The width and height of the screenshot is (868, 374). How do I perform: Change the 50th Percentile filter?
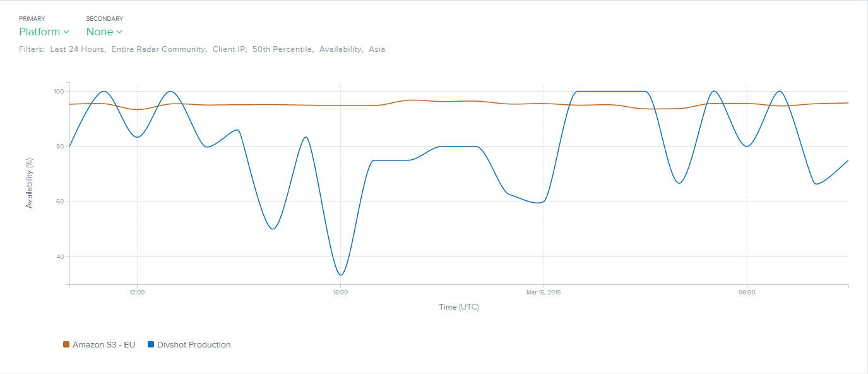pyautogui.click(x=282, y=49)
